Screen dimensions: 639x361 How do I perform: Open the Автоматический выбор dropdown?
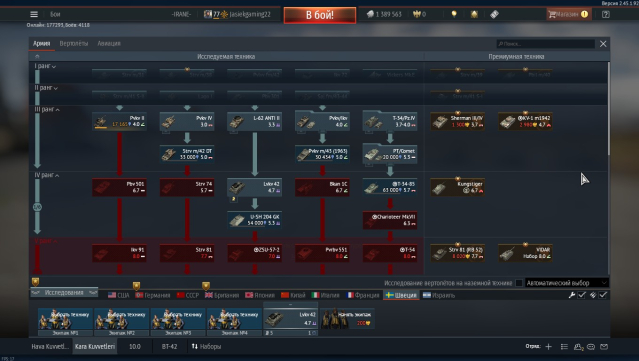[566, 283]
